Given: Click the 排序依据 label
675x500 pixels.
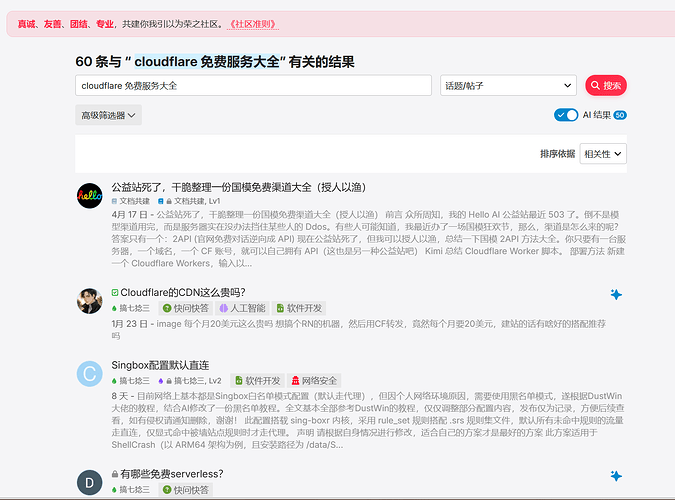Looking at the screenshot, I should 557,154.
